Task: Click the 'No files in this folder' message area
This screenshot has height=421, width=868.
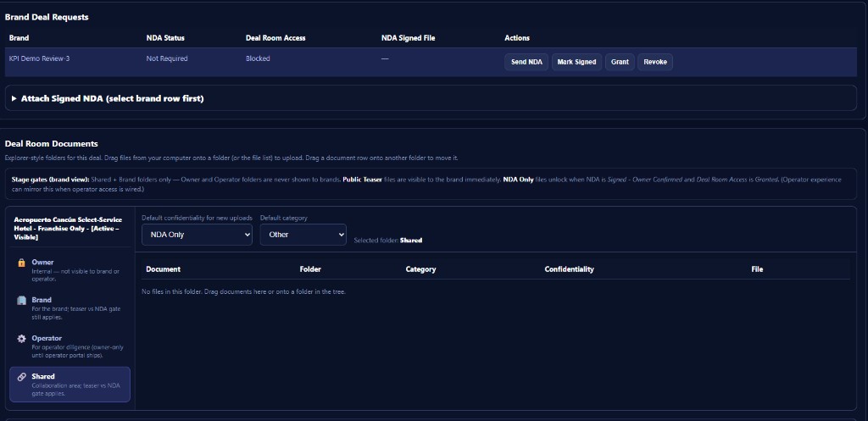Action: (x=244, y=291)
